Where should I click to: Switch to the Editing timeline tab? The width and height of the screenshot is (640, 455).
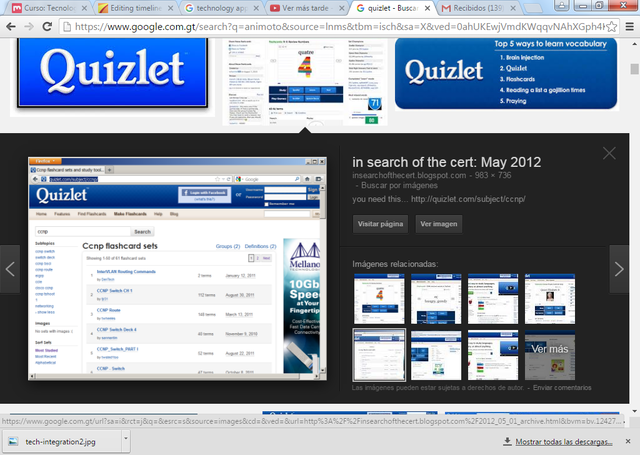(136, 8)
